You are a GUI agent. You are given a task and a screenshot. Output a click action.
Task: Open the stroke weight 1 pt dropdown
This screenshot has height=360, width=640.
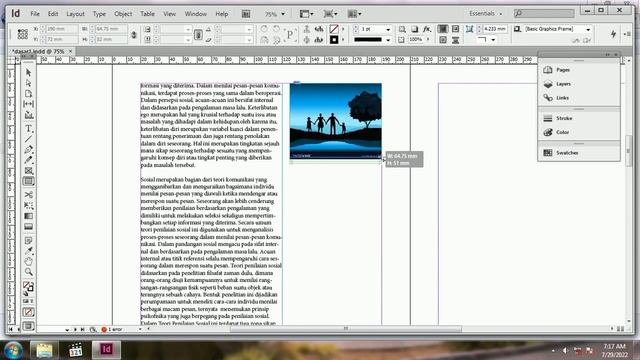(388, 29)
